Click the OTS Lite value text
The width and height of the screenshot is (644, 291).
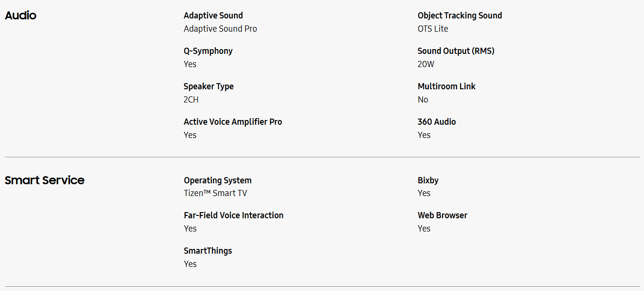(433, 29)
